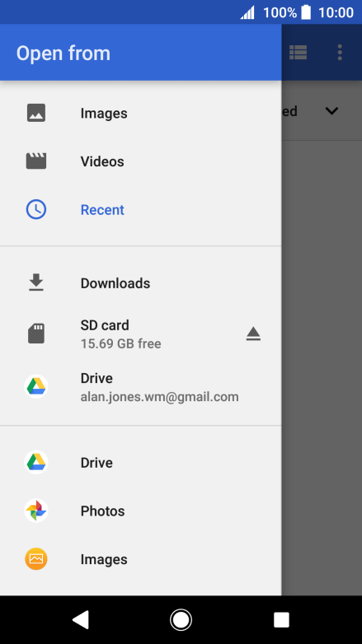The image size is (362, 644).
Task: Expand the sort order chevron
Action: tap(331, 111)
